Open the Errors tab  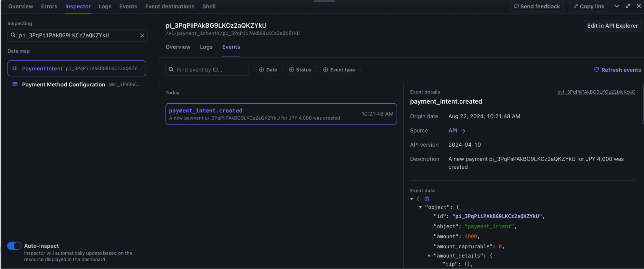point(49,6)
